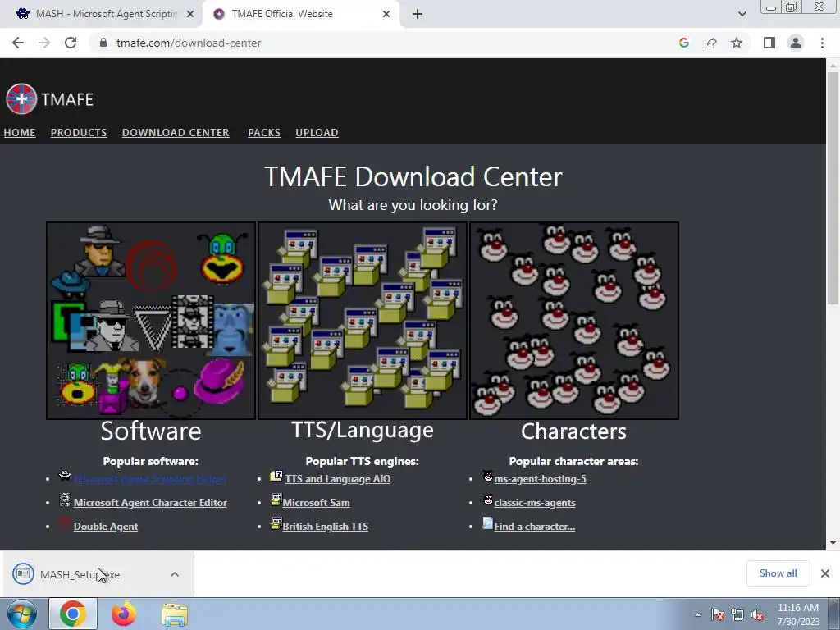Go back with the browser back arrow

(18, 43)
